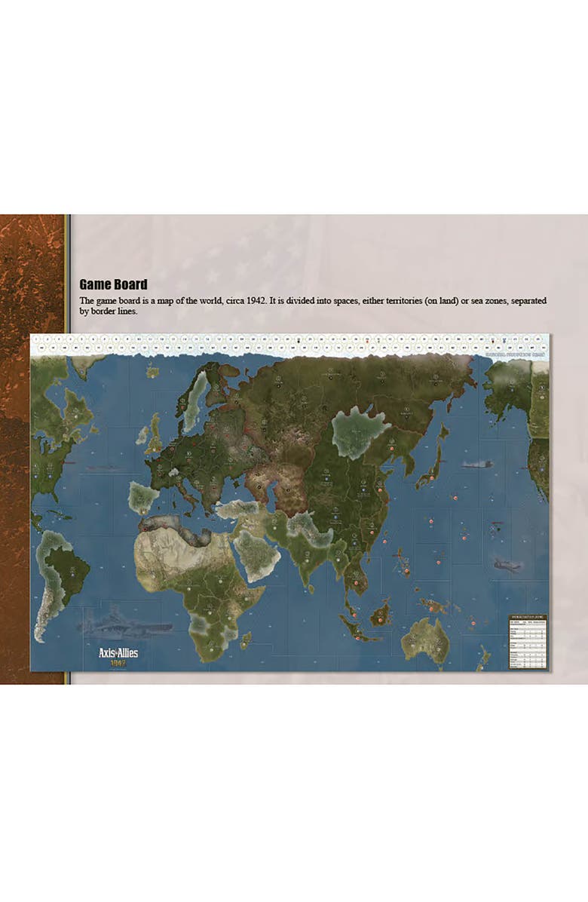The image size is (588, 902).
Task: Click the pale neutral Spain territory
Action: click(143, 497)
